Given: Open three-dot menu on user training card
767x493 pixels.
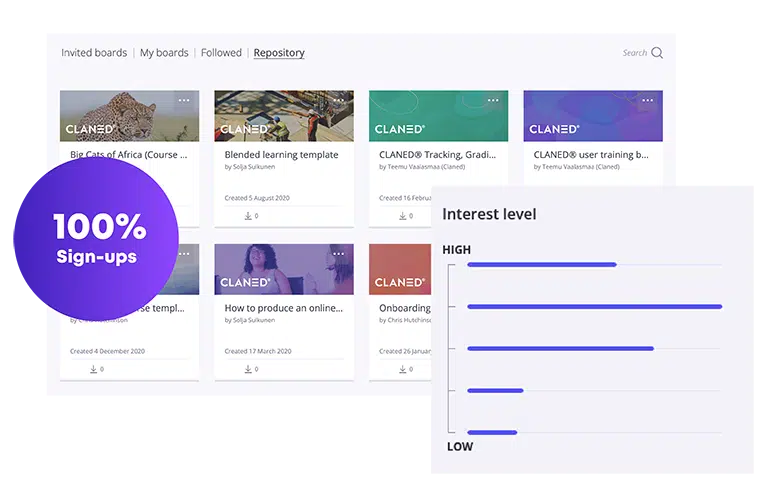Looking at the screenshot, I should 647,101.
